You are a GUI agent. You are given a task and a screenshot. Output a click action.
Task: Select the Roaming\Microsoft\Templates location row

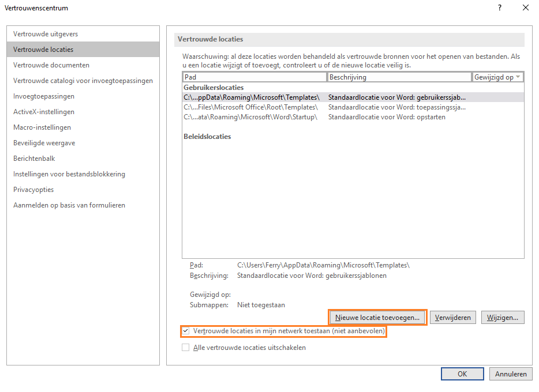pos(353,97)
